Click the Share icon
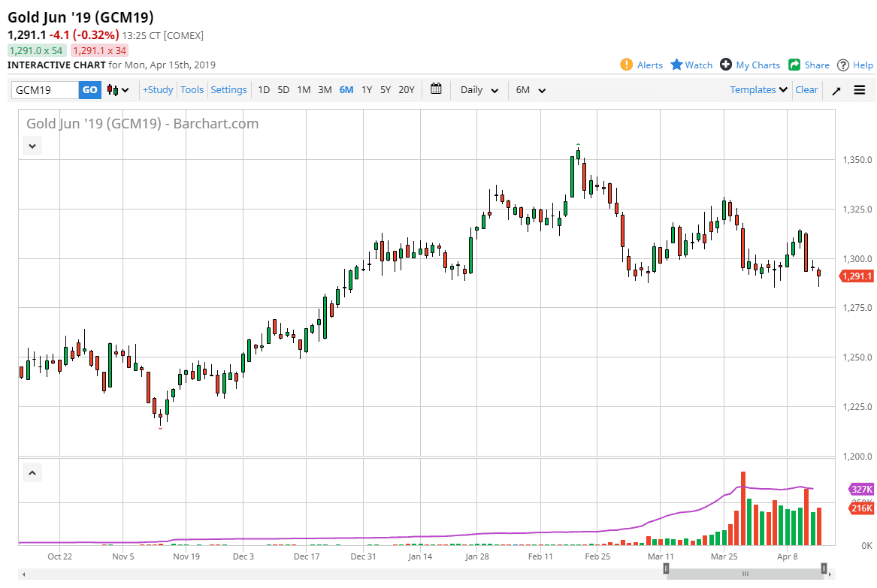877x588 pixels. coord(794,65)
